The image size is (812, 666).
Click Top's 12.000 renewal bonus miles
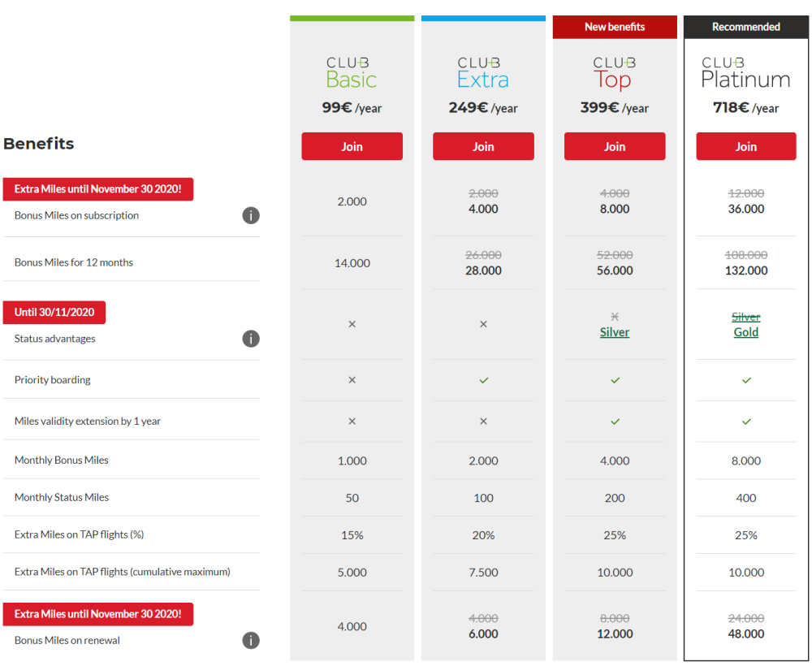coord(615,634)
